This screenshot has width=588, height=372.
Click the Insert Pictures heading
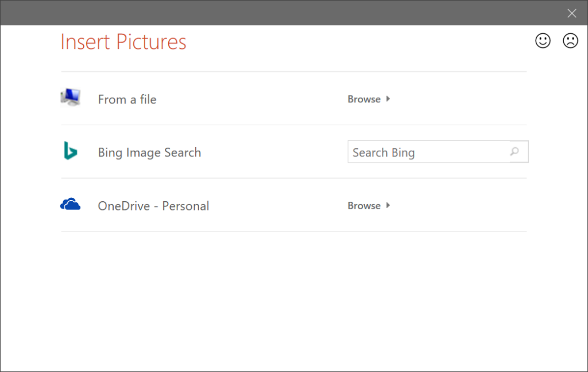pyautogui.click(x=123, y=42)
